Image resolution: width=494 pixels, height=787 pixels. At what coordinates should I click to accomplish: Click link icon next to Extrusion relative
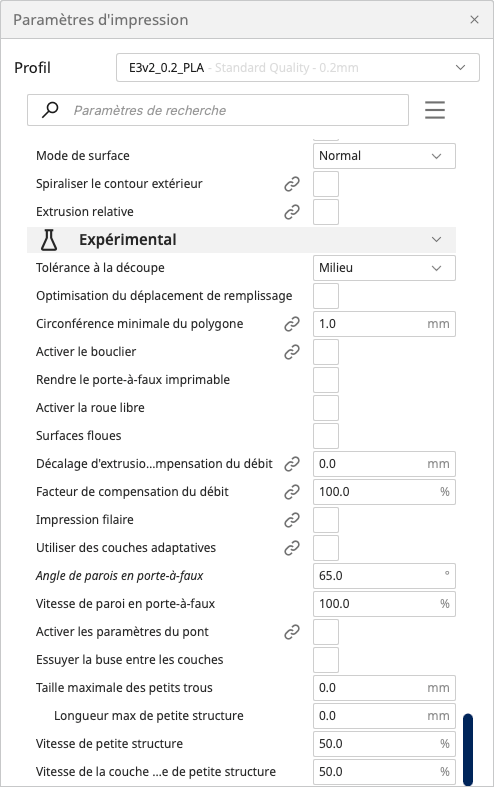(292, 212)
